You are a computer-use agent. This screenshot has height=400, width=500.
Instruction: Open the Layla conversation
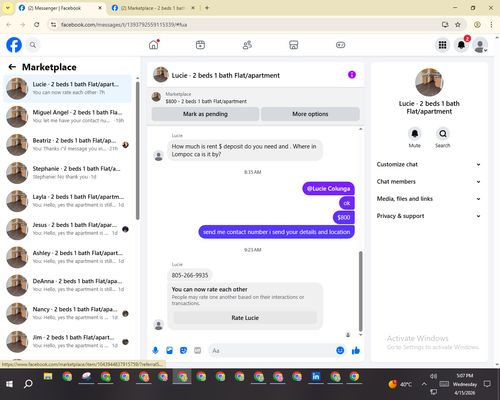[x=67, y=201]
